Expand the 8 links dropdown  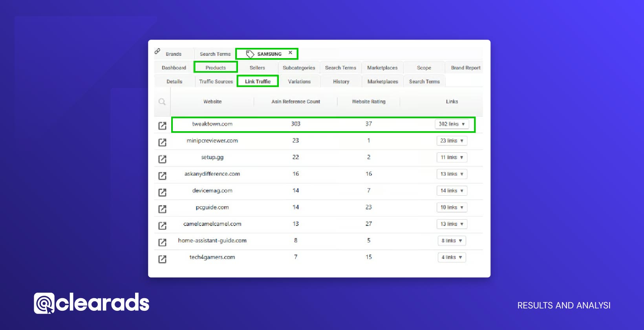click(452, 241)
